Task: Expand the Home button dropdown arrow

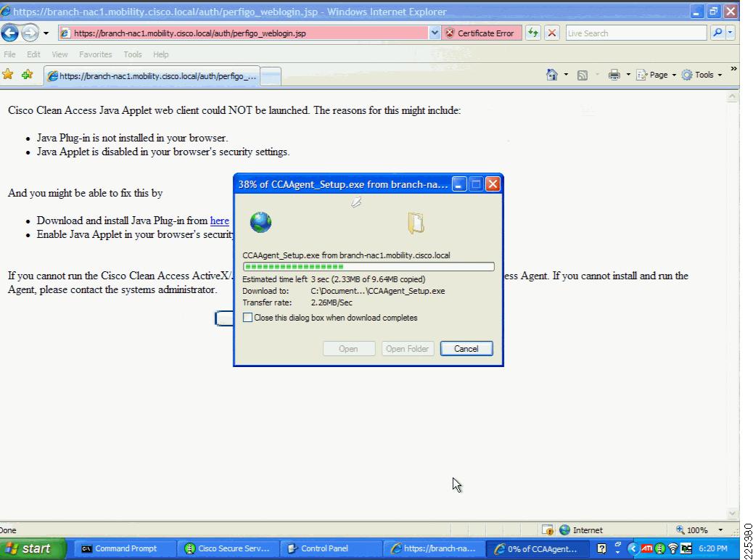Action: pyautogui.click(x=566, y=75)
